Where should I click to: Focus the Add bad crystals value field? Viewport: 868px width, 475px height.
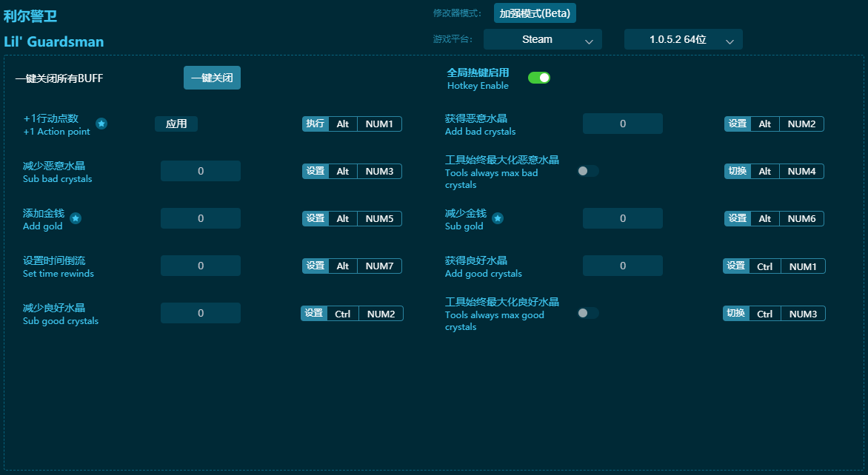pyautogui.click(x=623, y=124)
